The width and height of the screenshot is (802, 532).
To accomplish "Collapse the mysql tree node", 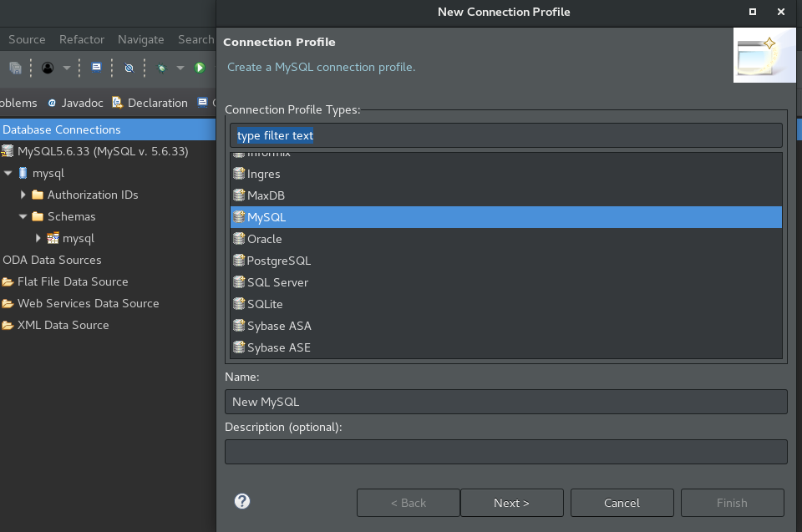I will coord(7,173).
